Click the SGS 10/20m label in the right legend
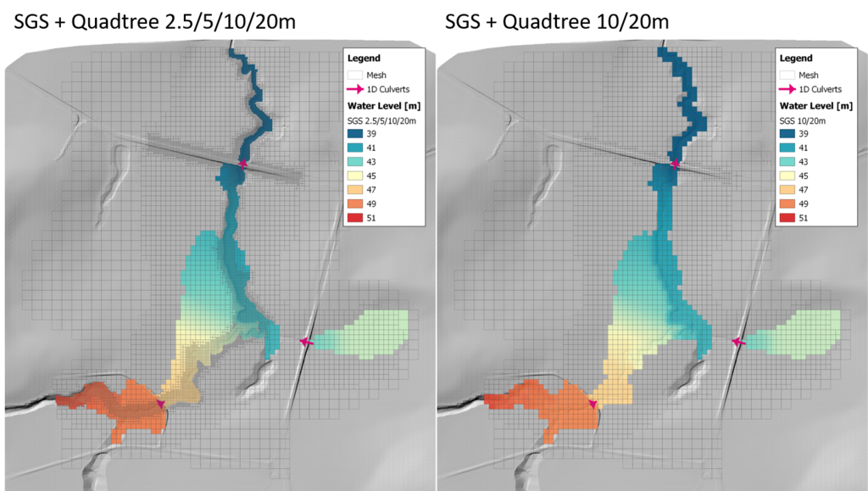Viewport: 868px width, 491px height. tap(805, 120)
